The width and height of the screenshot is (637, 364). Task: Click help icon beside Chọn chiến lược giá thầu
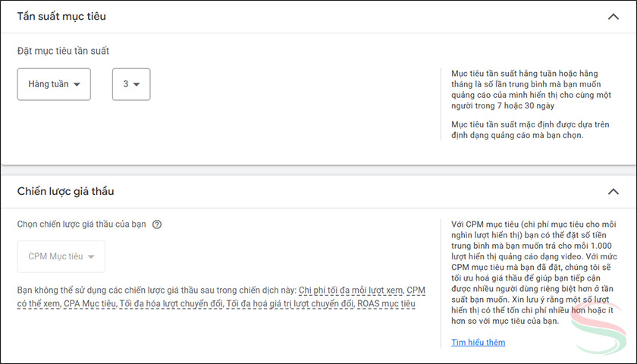[157, 224]
